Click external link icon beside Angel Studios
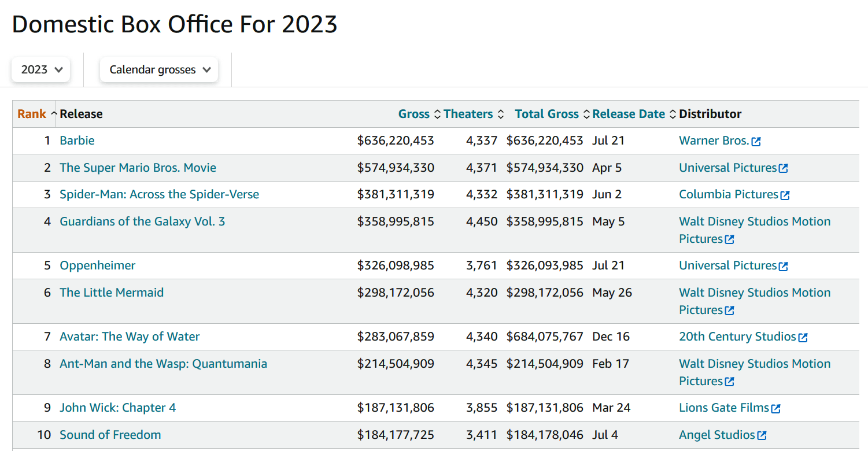Image resolution: width=868 pixels, height=451 pixels. [x=762, y=435]
